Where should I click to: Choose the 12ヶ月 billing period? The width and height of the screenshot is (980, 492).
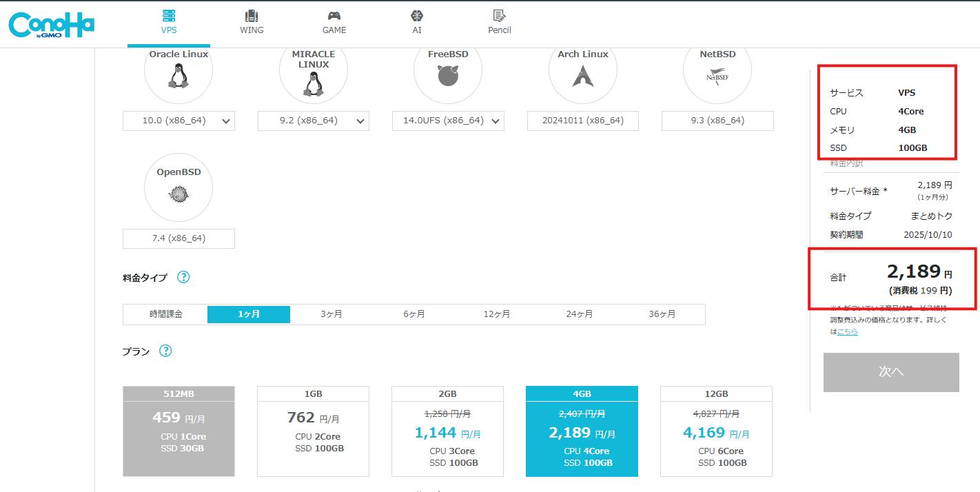point(496,314)
